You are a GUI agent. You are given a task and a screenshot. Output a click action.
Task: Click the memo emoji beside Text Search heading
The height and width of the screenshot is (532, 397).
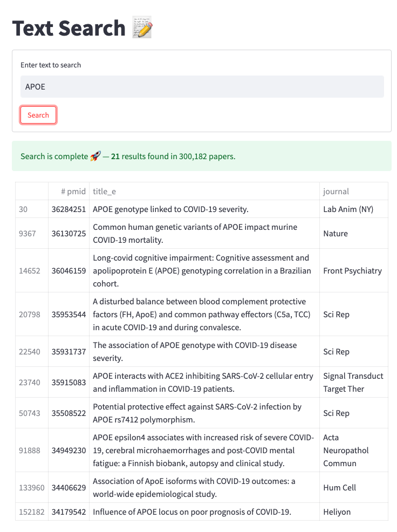coord(140,28)
